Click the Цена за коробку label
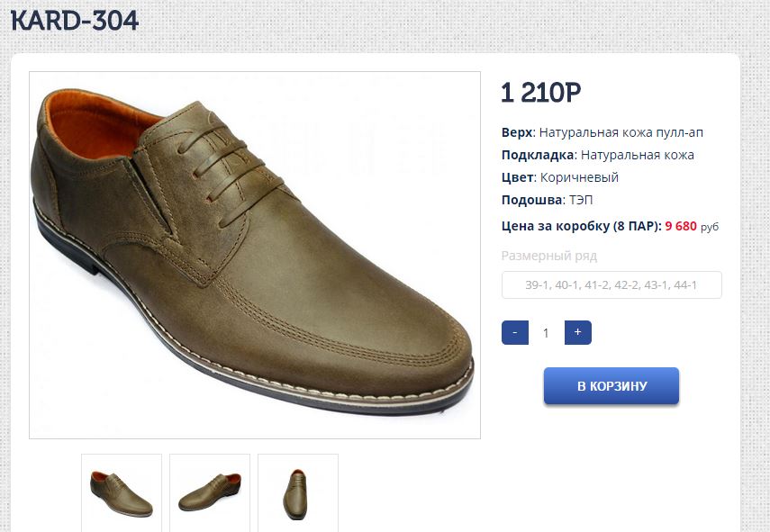 [581, 226]
